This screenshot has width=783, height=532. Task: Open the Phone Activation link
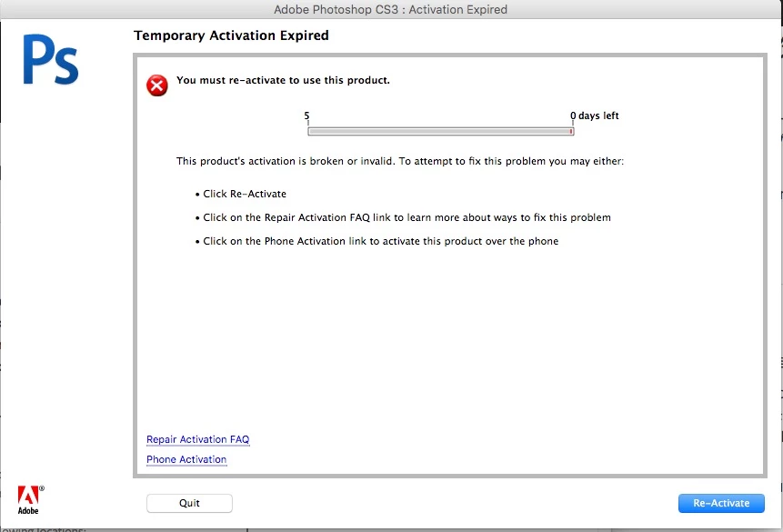[186, 459]
